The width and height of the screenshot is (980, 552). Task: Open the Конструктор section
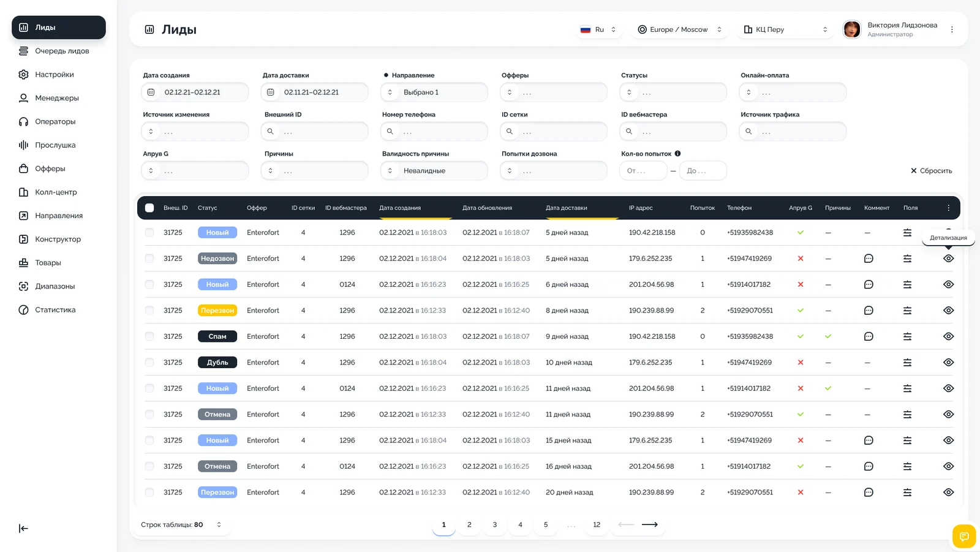click(58, 239)
